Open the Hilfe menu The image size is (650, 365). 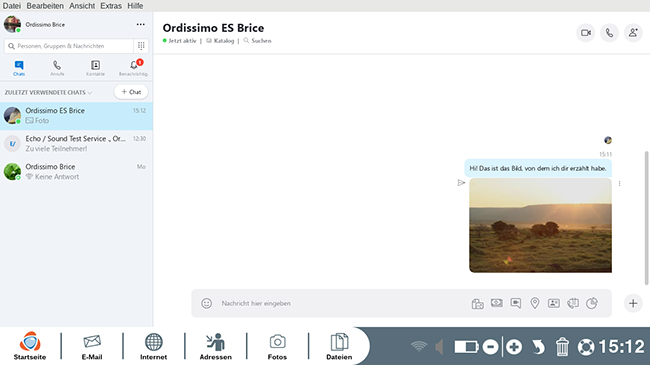tap(135, 6)
